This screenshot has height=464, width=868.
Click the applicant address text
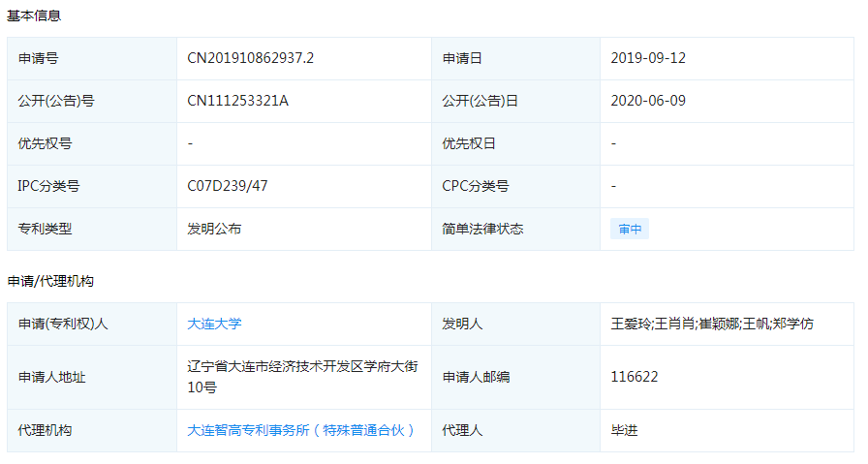click(302, 377)
